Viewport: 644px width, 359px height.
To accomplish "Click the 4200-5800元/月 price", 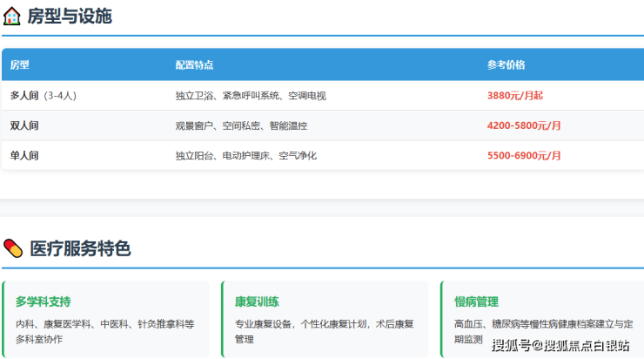I will point(524,125).
